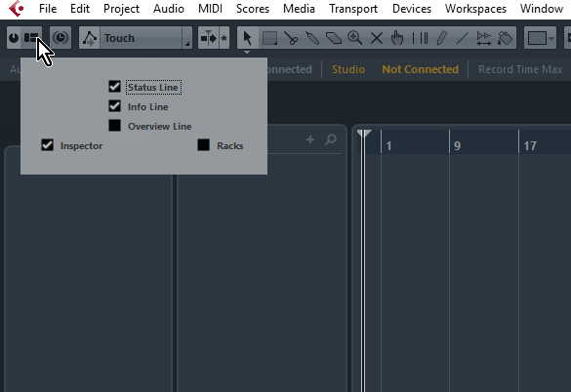Click the project cursor handle on ruler
571x392 pixels.
[364, 134]
